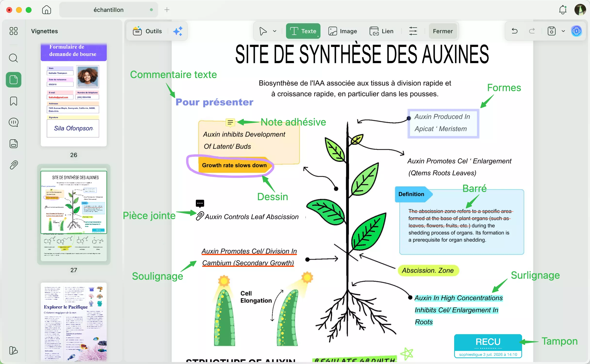This screenshot has width=590, height=364.
Task: Select the 'Cell Elongation' label
Action: 256,297
